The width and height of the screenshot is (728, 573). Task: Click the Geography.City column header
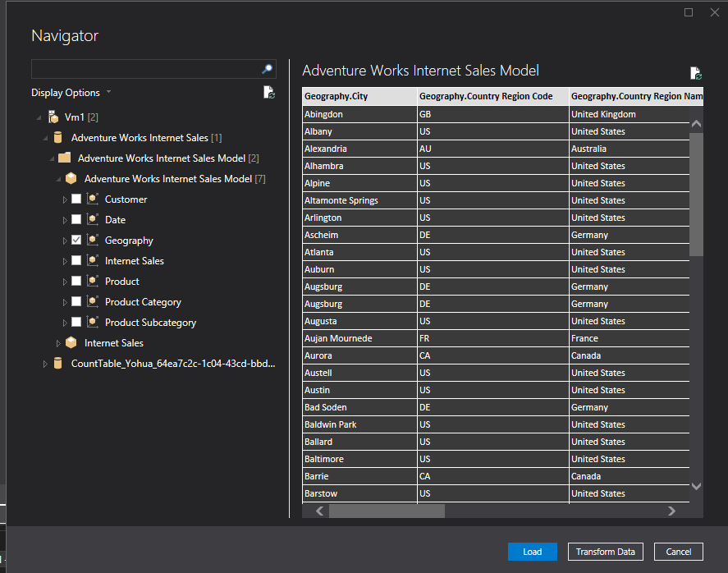click(359, 96)
